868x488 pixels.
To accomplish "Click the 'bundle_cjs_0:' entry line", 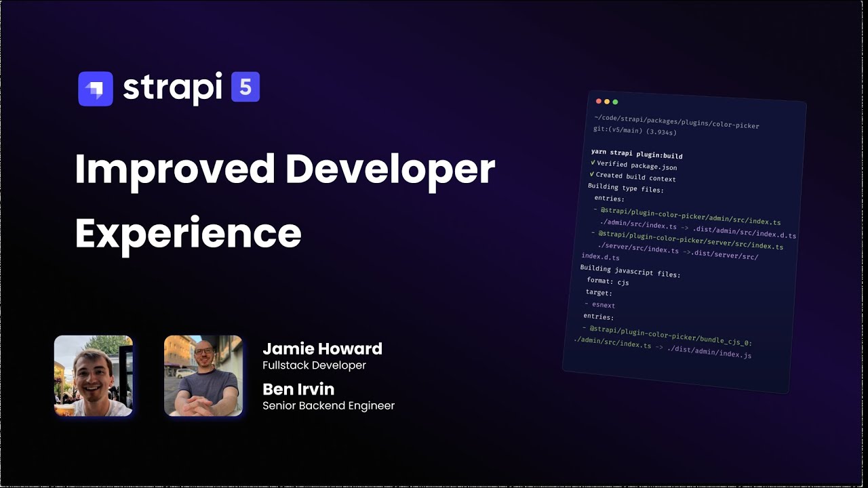I will point(667,335).
